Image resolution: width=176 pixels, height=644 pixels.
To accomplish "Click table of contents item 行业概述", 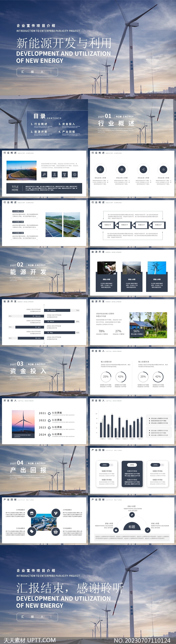I will [x=39, y=124].
